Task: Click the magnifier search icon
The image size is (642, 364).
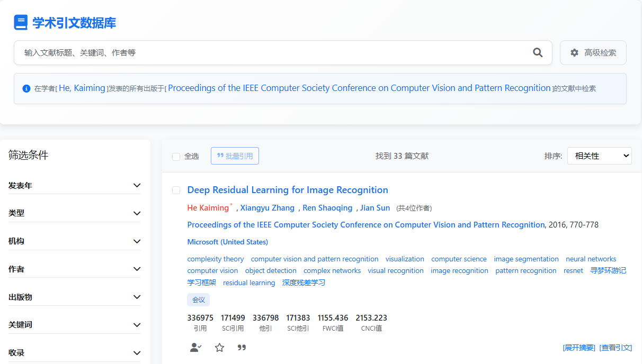Action: point(538,52)
